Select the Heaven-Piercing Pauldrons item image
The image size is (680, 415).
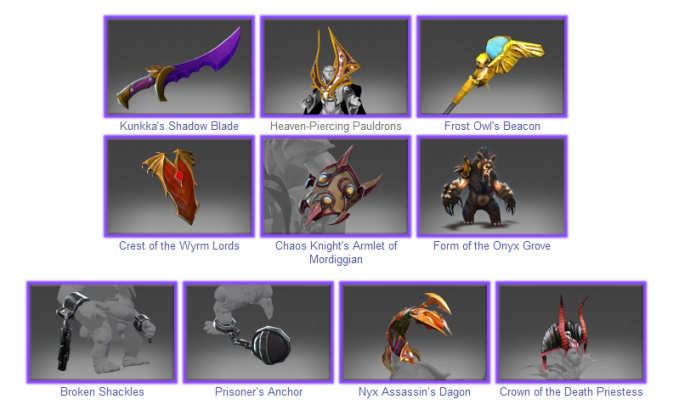(x=336, y=67)
